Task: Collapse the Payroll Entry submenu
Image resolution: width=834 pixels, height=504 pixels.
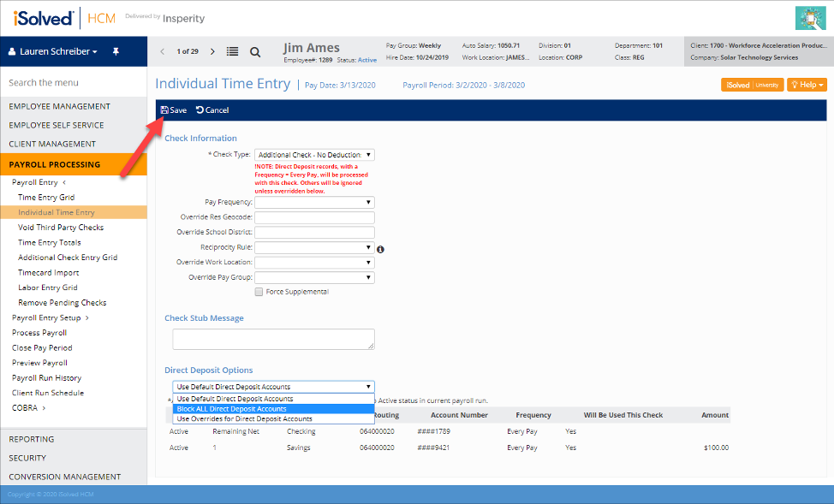Action: point(39,182)
